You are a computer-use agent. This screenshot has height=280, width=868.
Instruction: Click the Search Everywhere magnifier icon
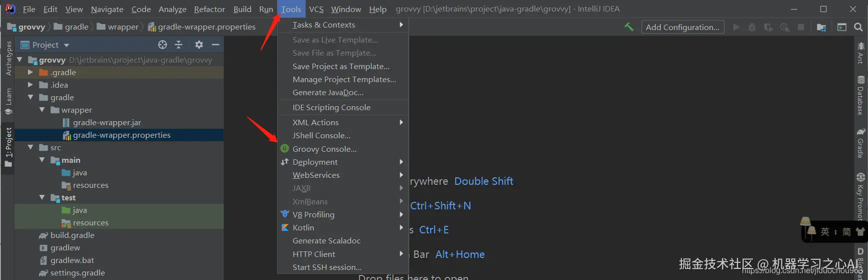coord(858,27)
